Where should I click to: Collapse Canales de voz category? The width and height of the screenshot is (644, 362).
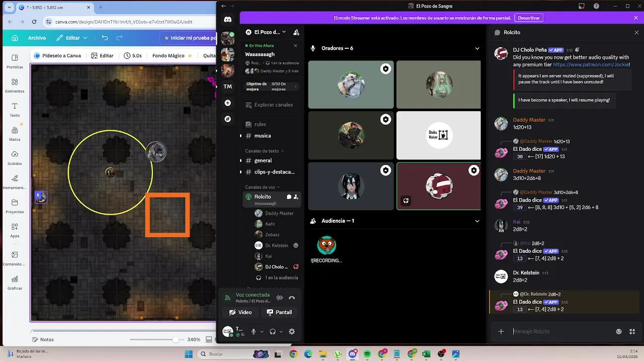pyautogui.click(x=263, y=187)
